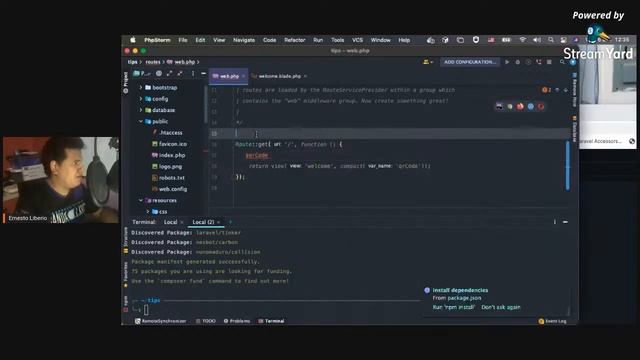Image resolution: width=640 pixels, height=360 pixels.
Task: Expand the database folder
Action: [x=141, y=110]
